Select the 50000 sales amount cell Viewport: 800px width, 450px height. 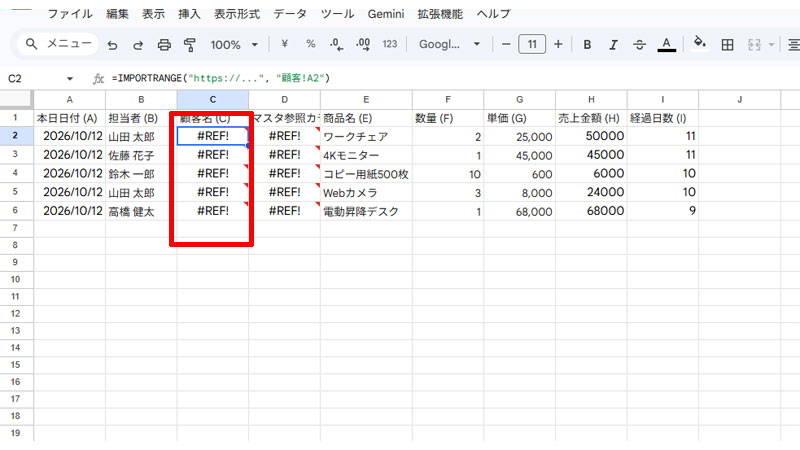point(591,136)
